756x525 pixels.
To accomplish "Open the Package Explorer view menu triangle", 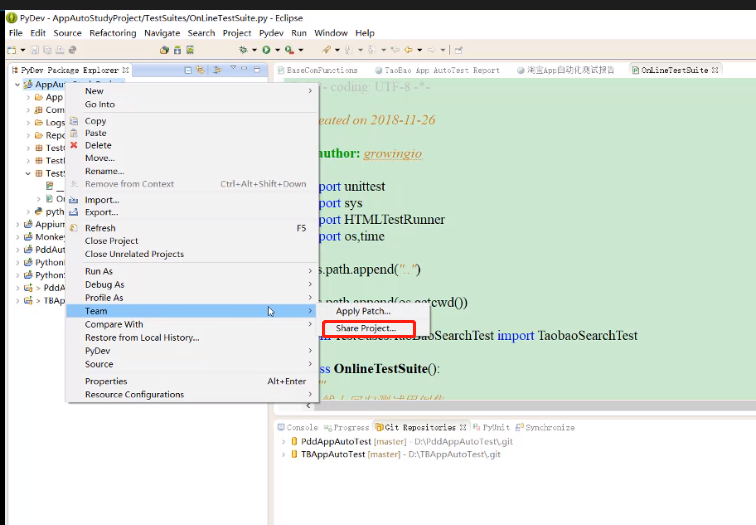I will 233,68.
